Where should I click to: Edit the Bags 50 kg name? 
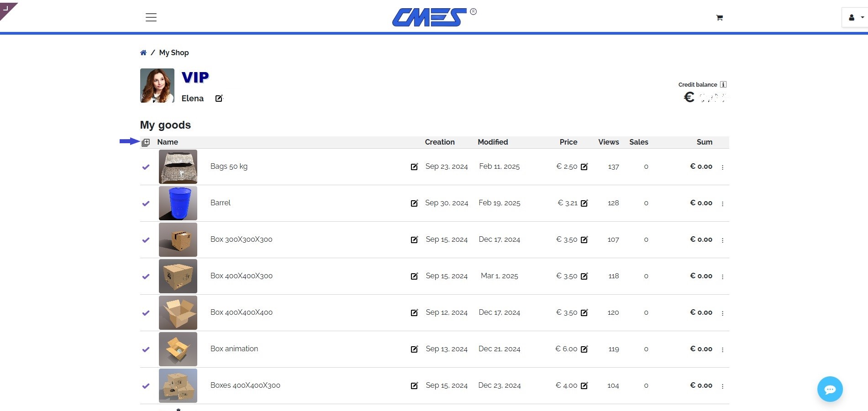pyautogui.click(x=414, y=167)
